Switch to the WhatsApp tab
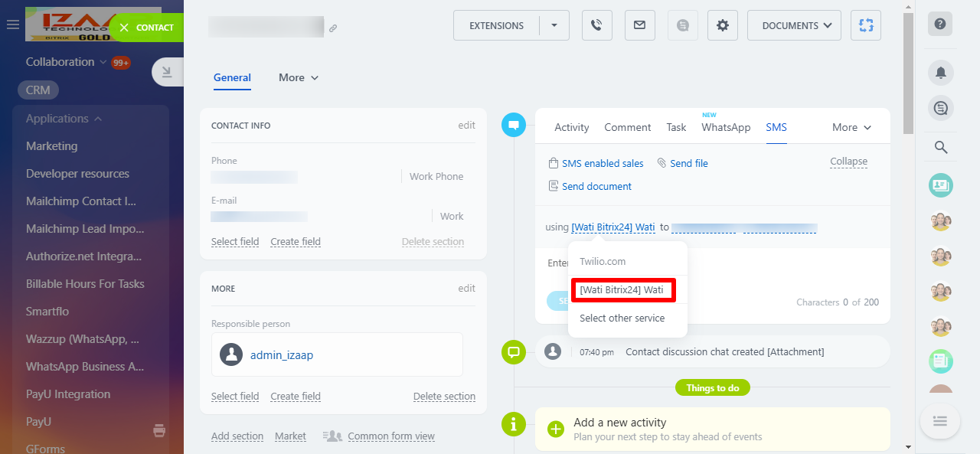The image size is (980, 454). (726, 127)
